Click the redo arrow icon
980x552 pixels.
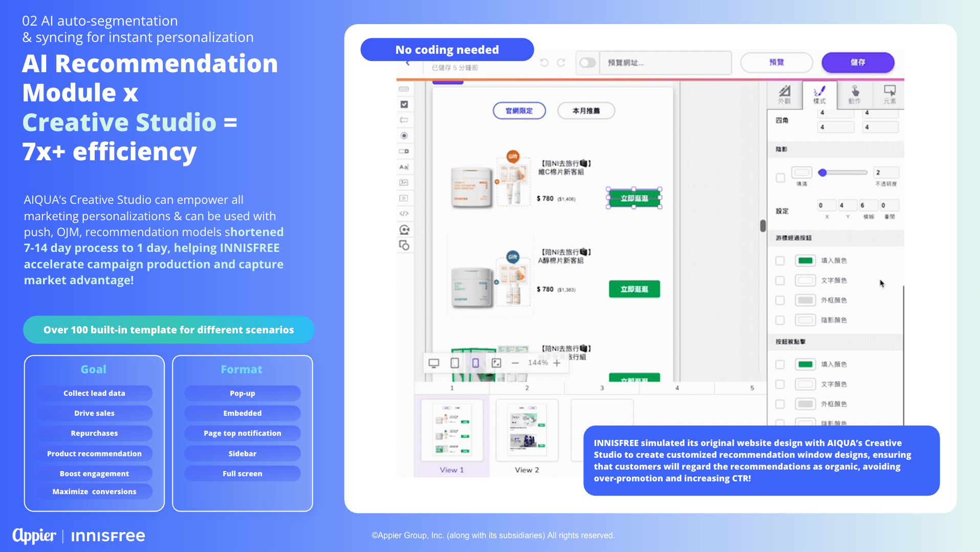(561, 62)
